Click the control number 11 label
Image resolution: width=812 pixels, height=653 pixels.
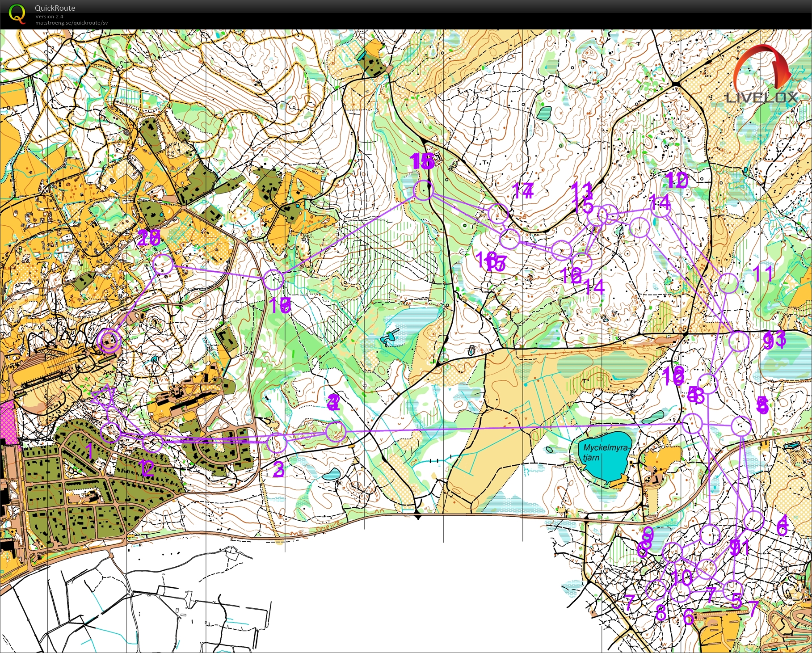tap(762, 274)
